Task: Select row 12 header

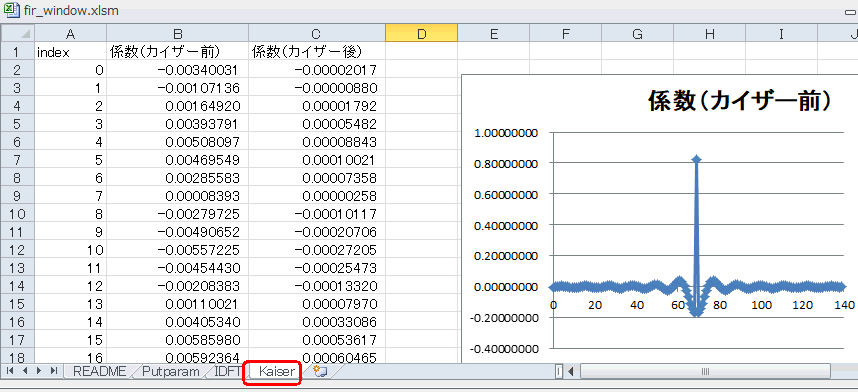Action: tap(17, 250)
